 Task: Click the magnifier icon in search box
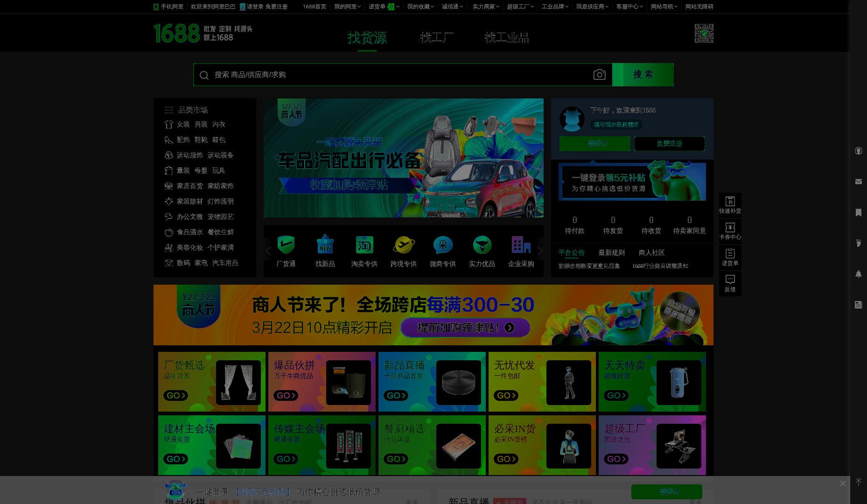pos(204,75)
